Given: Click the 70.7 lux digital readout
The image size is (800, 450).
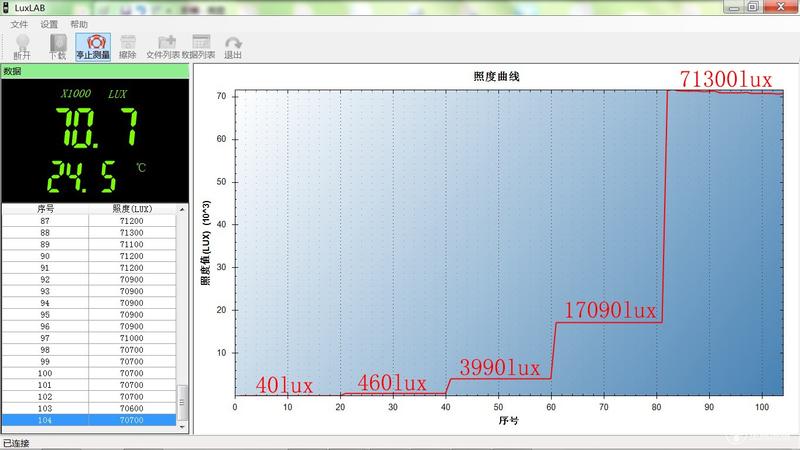Looking at the screenshot, I should [96, 128].
